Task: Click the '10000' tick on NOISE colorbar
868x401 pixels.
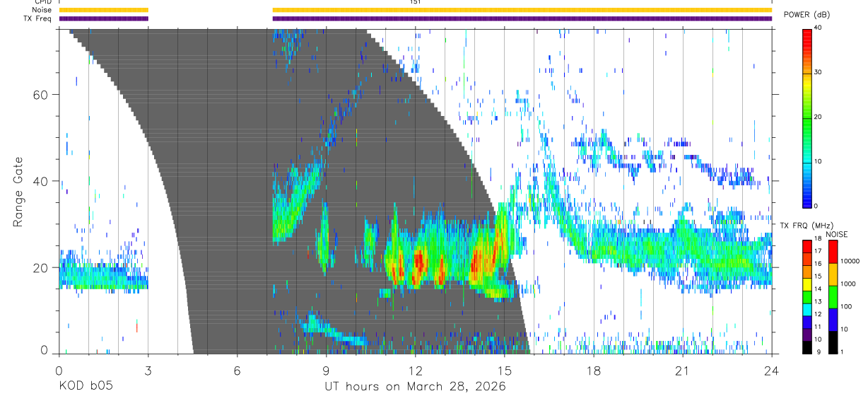Action: point(850,261)
